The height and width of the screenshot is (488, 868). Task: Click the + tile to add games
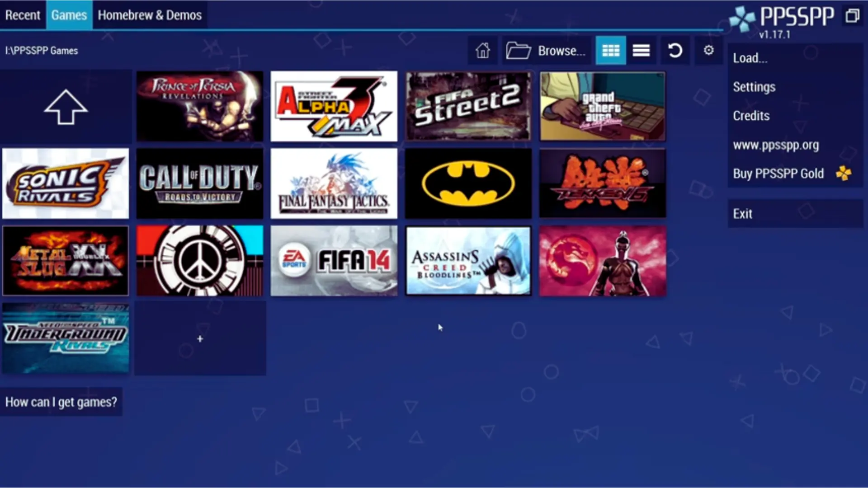point(200,338)
